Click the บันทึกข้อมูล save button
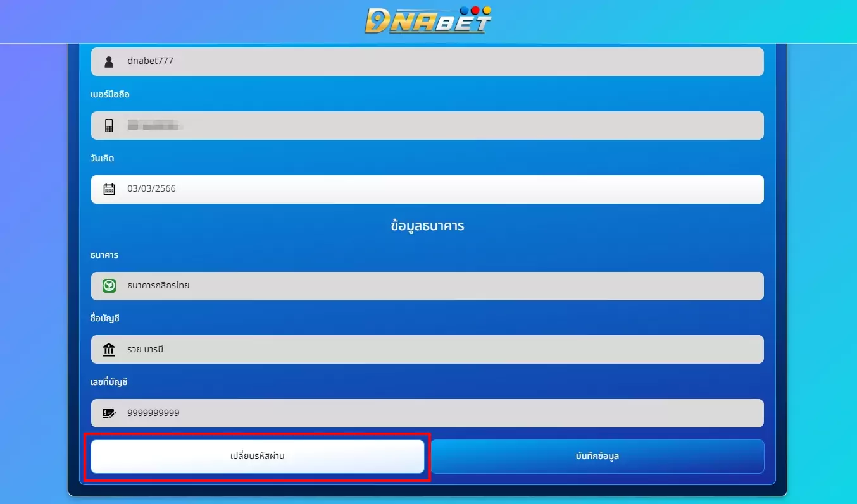This screenshot has height=504, width=857. tap(597, 456)
